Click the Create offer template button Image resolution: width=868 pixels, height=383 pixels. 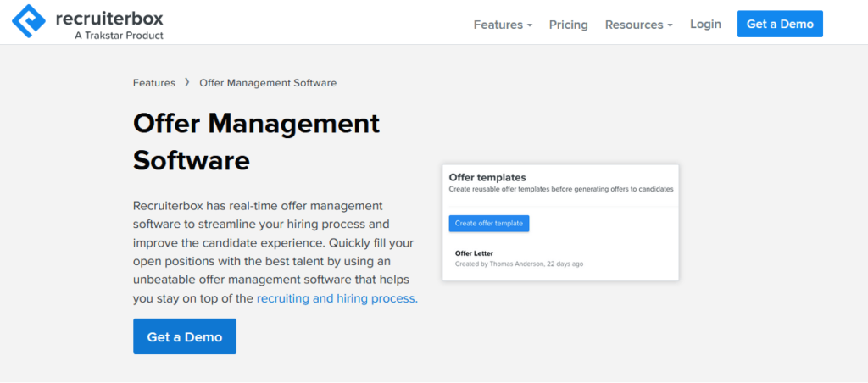pos(489,224)
